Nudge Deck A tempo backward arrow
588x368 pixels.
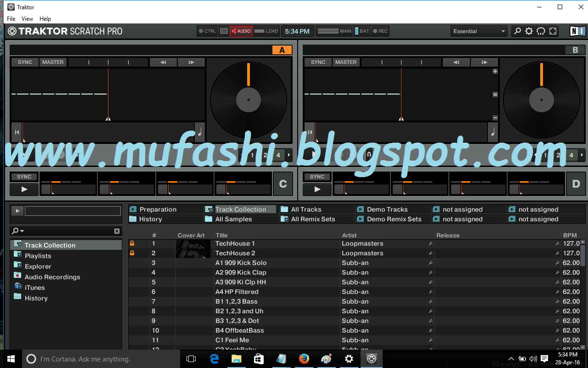point(163,62)
